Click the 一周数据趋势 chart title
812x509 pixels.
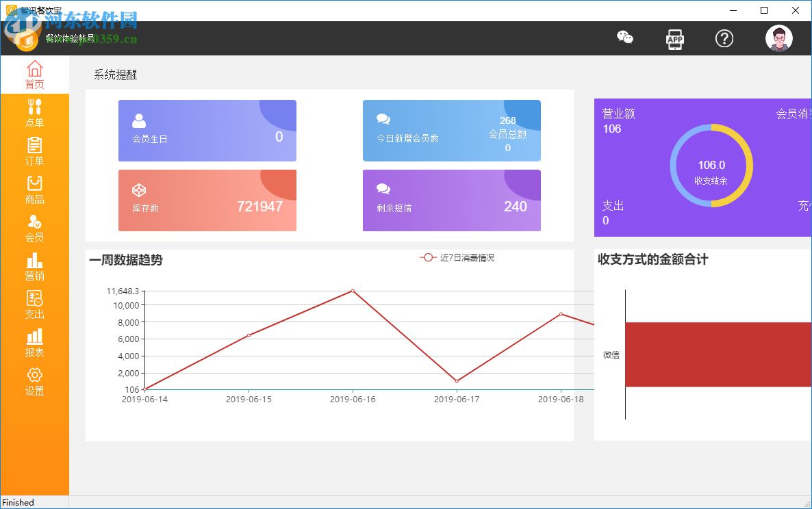pyautogui.click(x=126, y=260)
